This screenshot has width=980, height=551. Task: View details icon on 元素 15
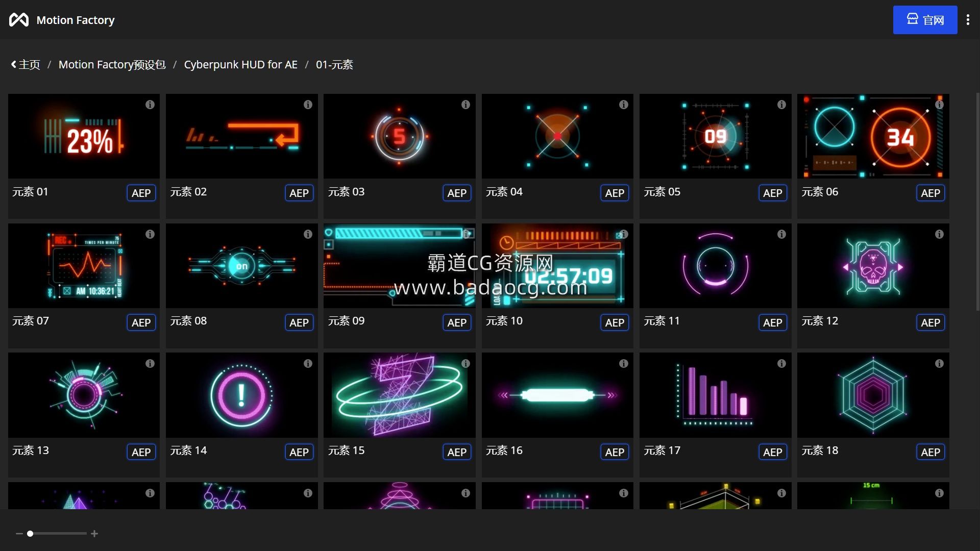[465, 364]
